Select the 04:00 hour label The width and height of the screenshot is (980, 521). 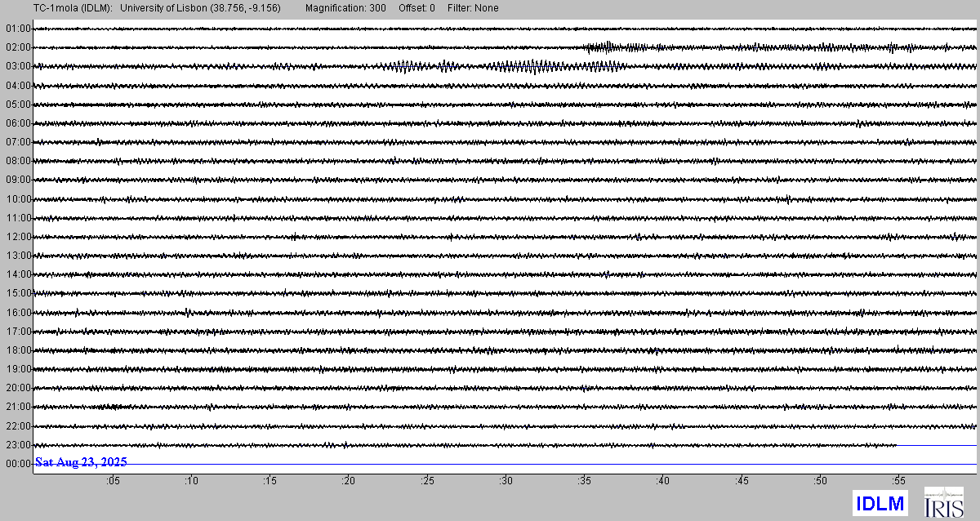click(x=17, y=85)
